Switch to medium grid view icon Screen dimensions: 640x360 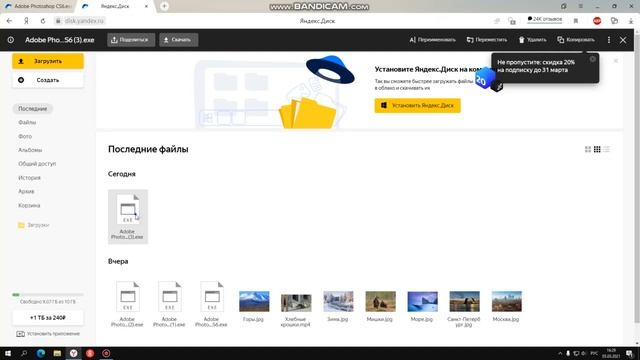(x=597, y=149)
